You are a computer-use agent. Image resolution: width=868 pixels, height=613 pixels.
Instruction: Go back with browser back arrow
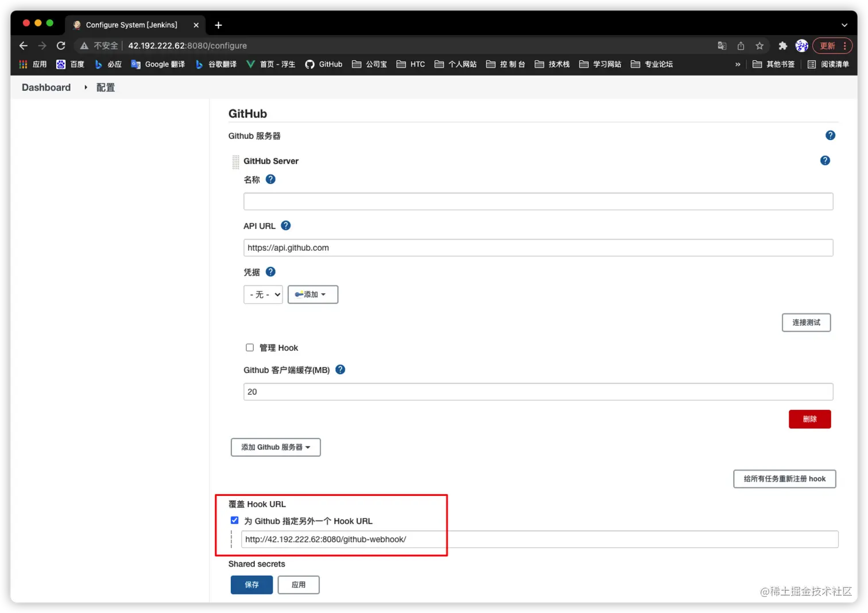click(24, 46)
